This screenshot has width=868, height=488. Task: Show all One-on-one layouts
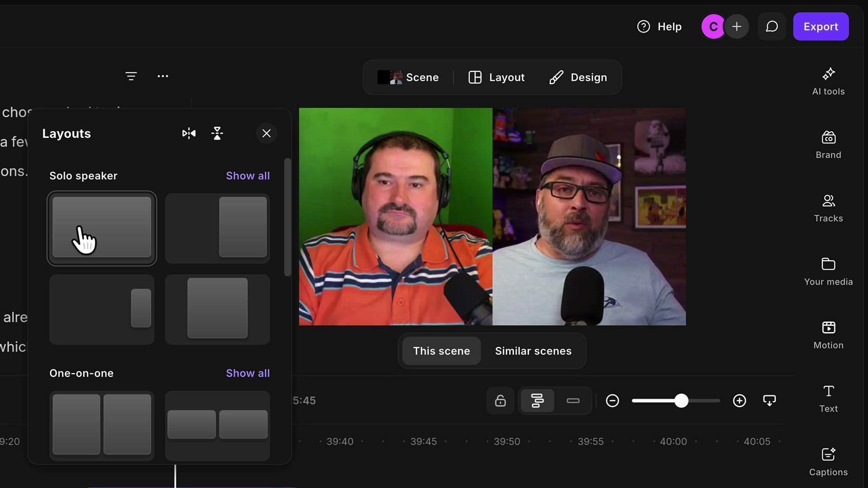pos(248,373)
